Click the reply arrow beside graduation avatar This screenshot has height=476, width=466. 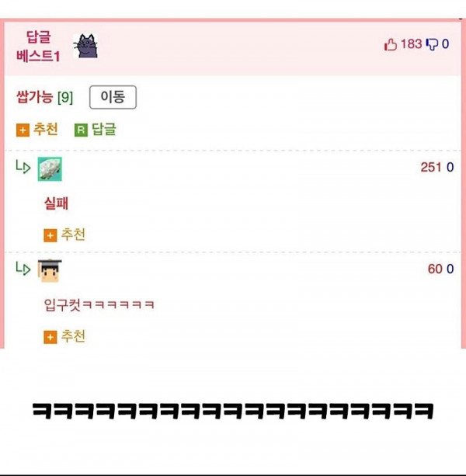[23, 269]
